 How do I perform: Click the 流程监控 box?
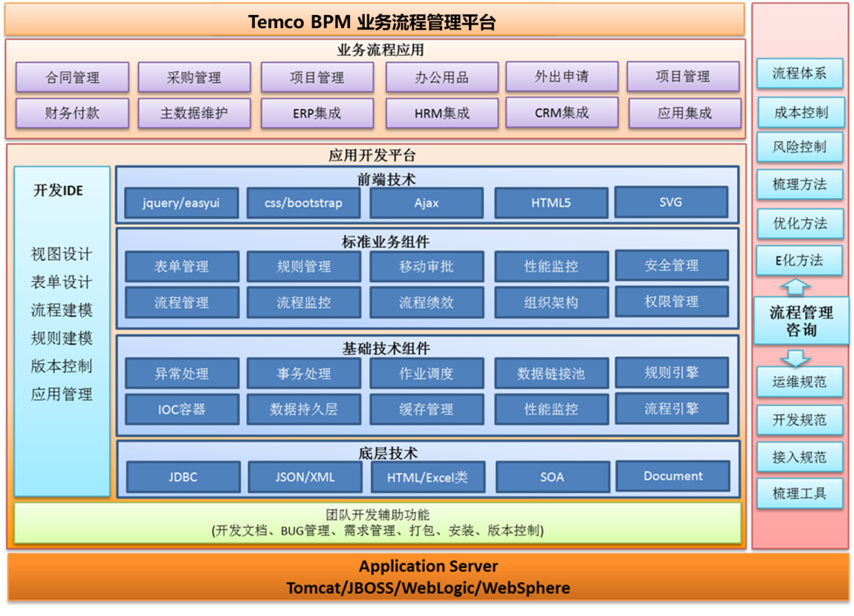pyautogui.click(x=303, y=302)
